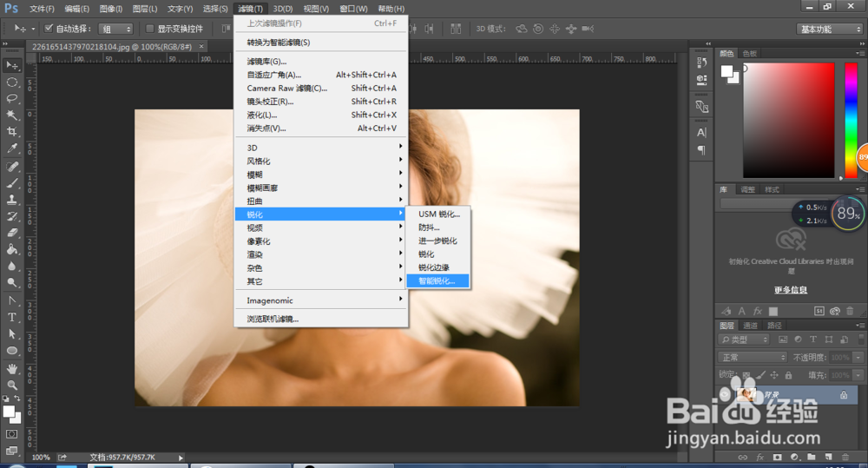Toggle the 显示变换控件 checkbox

pos(149,29)
